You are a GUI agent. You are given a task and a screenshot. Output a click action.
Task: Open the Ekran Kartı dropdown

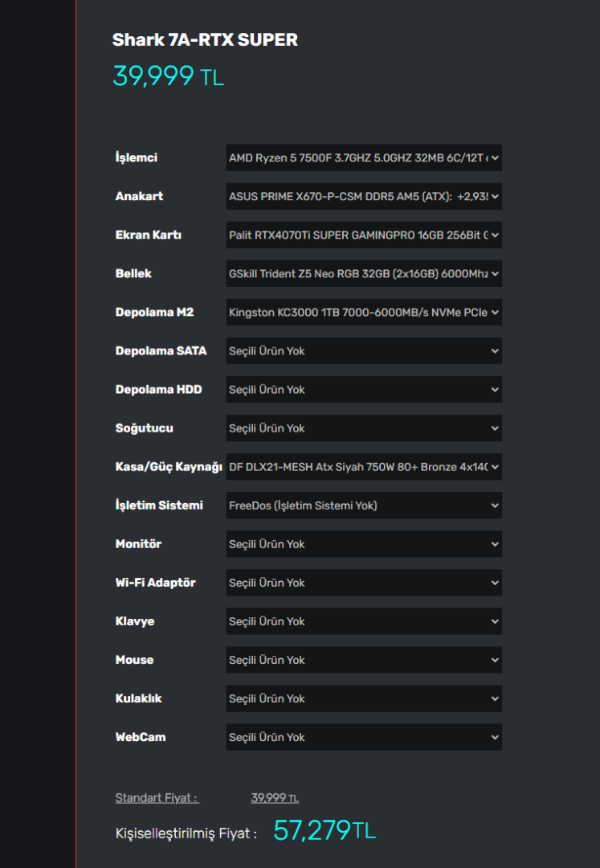[x=364, y=235]
